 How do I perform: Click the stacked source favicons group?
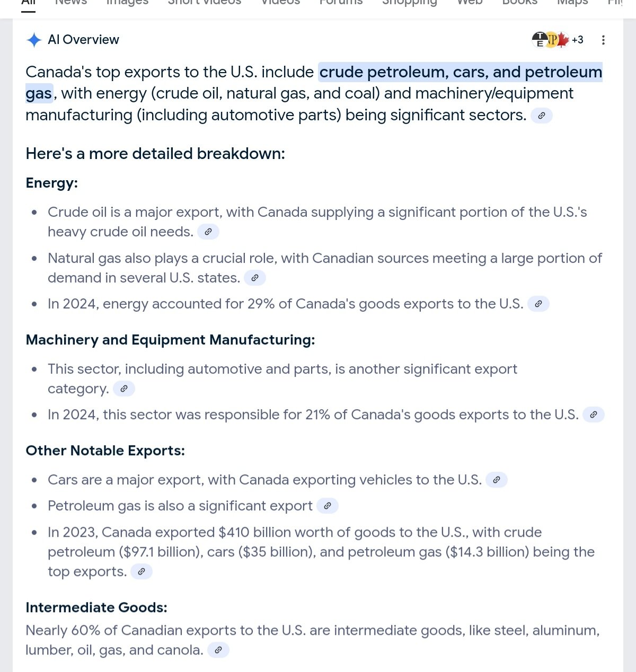(x=550, y=40)
